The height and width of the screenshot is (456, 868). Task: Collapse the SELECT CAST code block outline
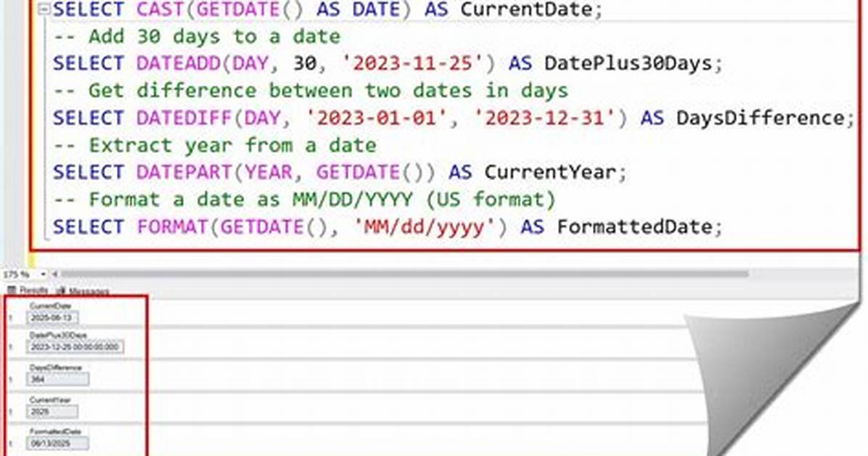(x=44, y=9)
